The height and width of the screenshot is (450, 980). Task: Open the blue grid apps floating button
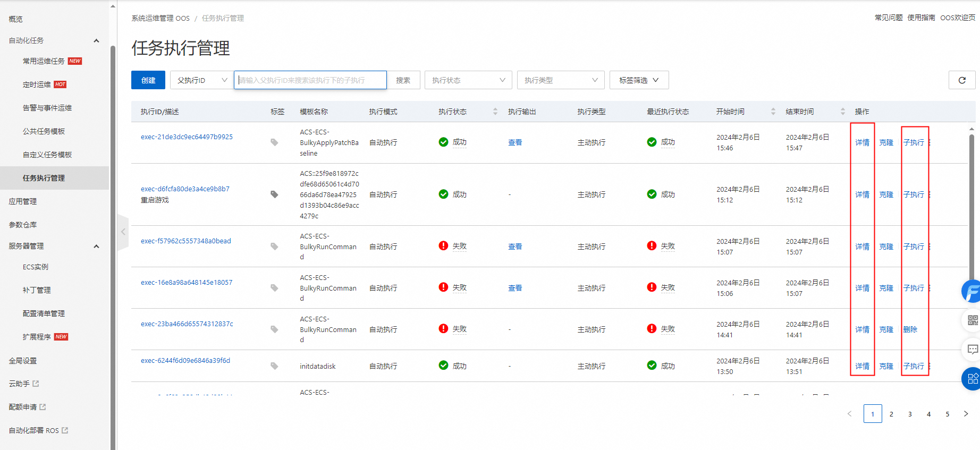(973, 379)
